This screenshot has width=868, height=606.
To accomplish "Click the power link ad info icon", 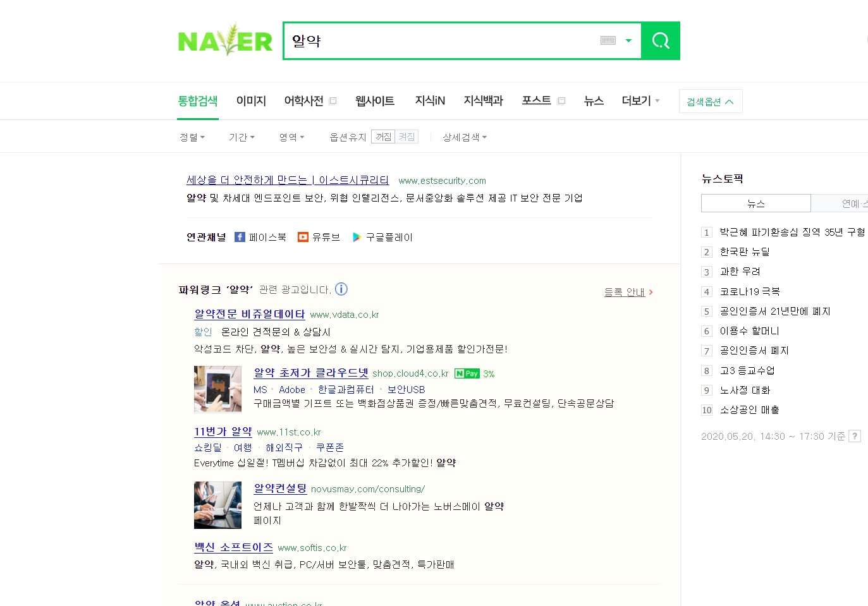I will (341, 289).
